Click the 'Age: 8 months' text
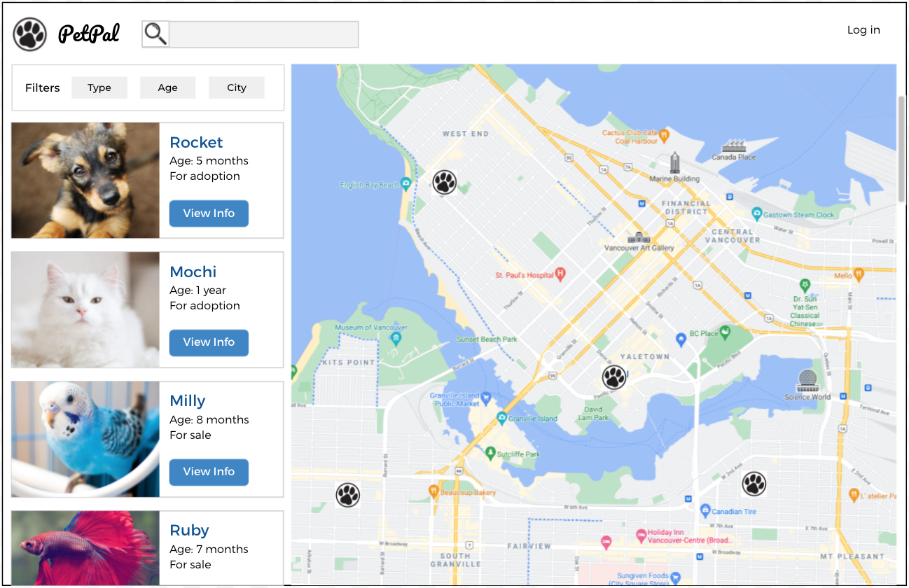This screenshot has height=588, width=909. click(x=209, y=419)
